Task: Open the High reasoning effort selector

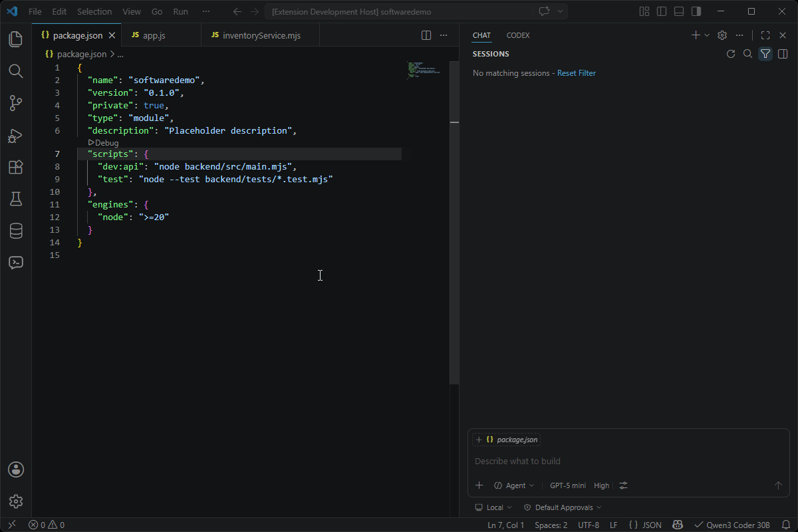Action: [x=601, y=485]
